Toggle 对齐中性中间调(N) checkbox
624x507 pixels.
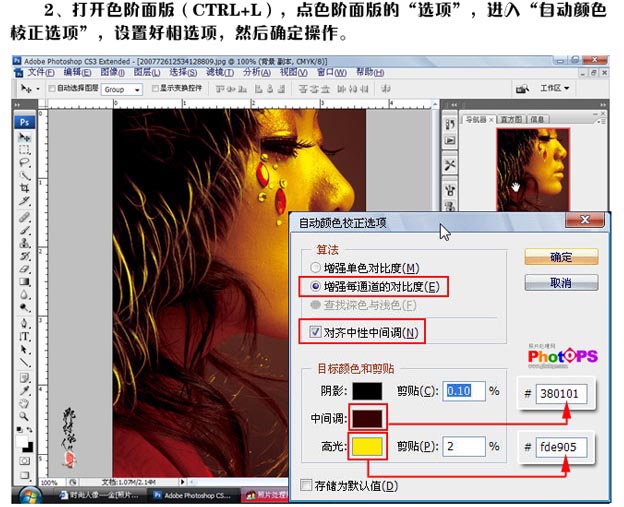coord(315,332)
